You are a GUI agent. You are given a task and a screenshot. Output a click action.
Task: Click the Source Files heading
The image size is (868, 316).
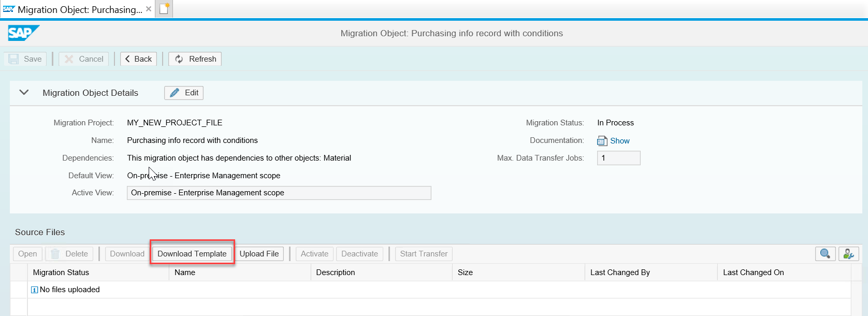pyautogui.click(x=40, y=232)
